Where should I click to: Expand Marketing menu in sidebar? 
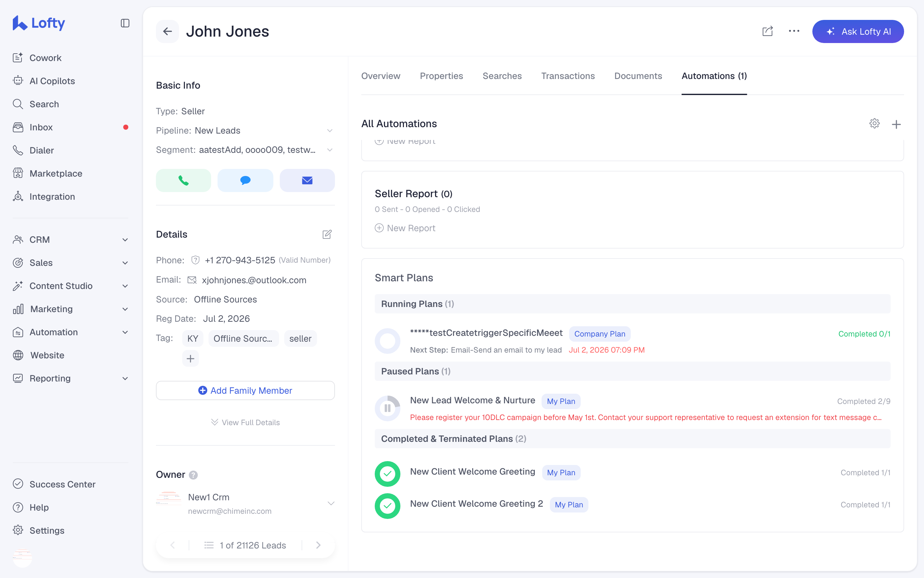(x=71, y=309)
